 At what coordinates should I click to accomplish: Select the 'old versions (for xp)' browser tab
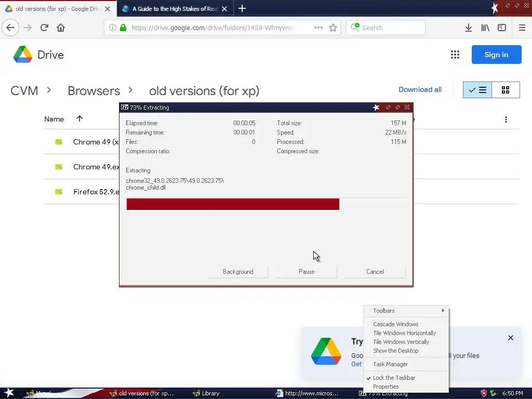pyautogui.click(x=58, y=8)
